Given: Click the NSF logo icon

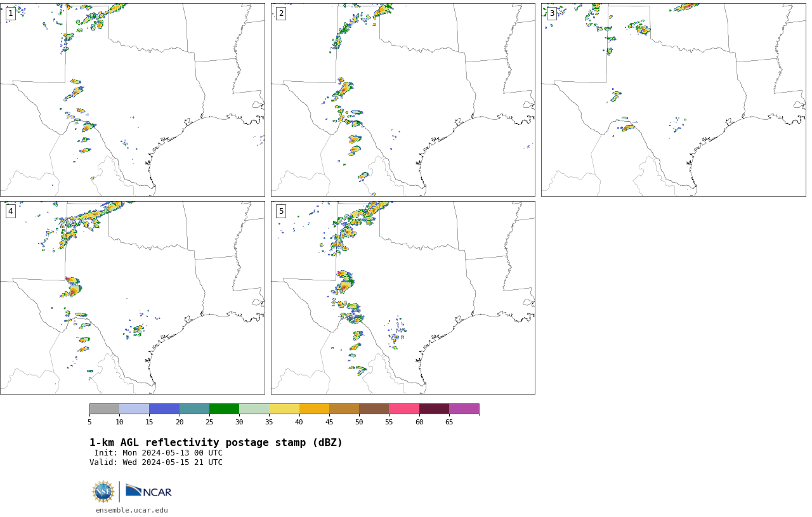Looking at the screenshot, I should click(x=103, y=492).
